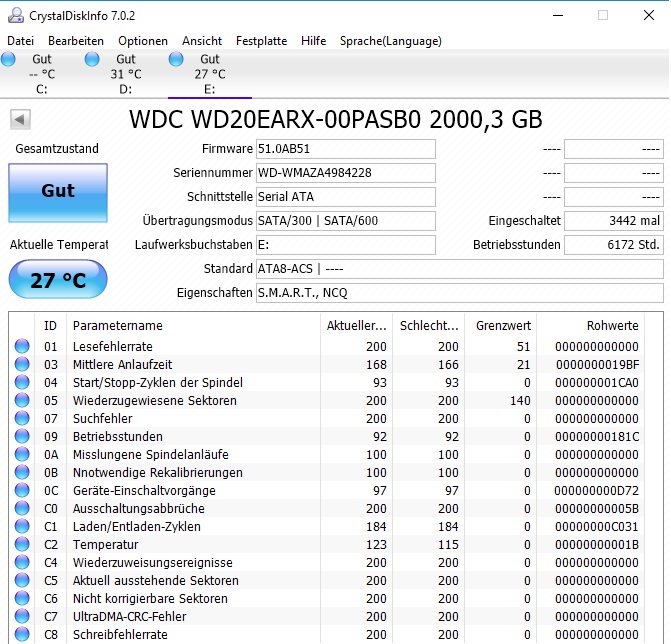The width and height of the screenshot is (671, 644).
Task: Click raw value 000000001CA0
Action: (x=597, y=383)
